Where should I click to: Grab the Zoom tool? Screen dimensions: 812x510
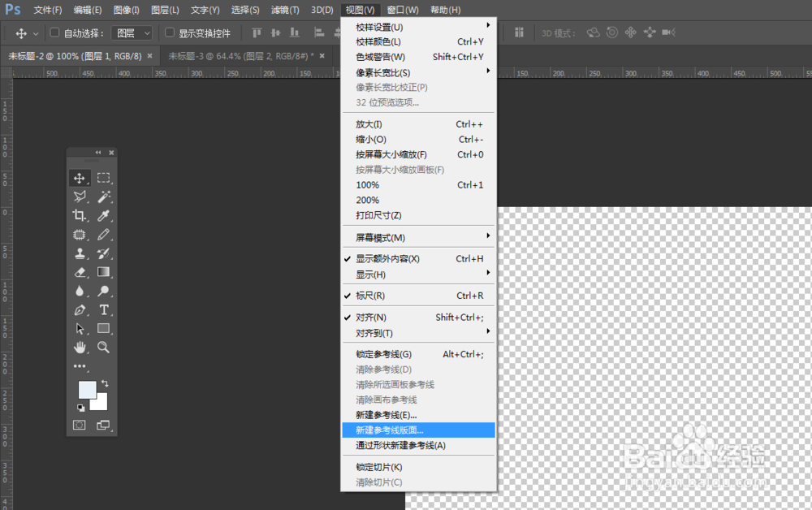click(103, 348)
